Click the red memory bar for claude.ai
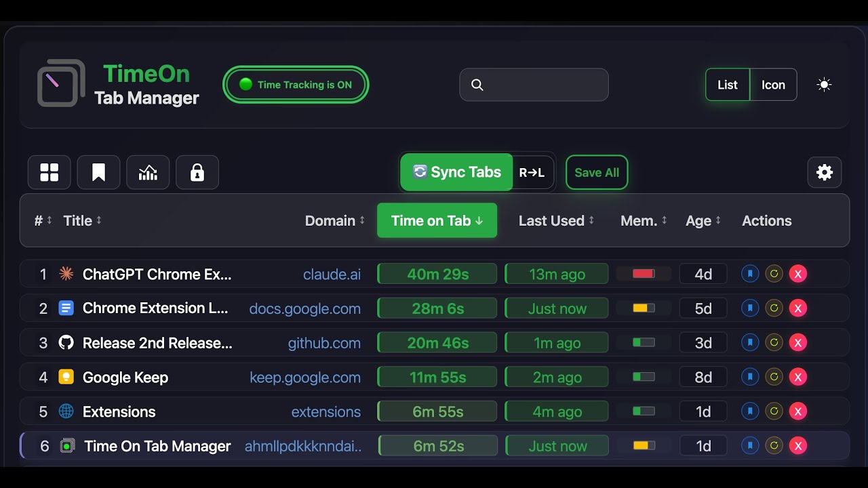This screenshot has width=868, height=488. click(x=644, y=274)
